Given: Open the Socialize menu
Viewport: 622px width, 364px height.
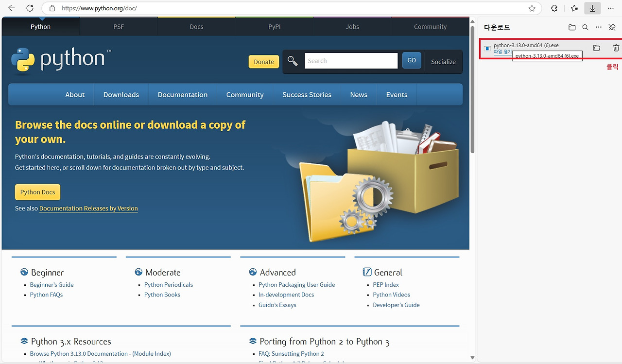Looking at the screenshot, I should pyautogui.click(x=443, y=62).
